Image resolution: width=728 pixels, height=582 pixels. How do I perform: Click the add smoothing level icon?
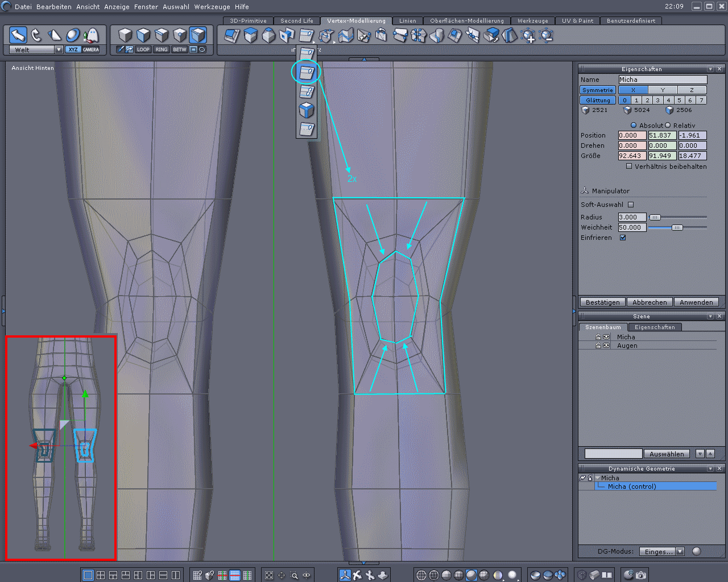pos(528,36)
